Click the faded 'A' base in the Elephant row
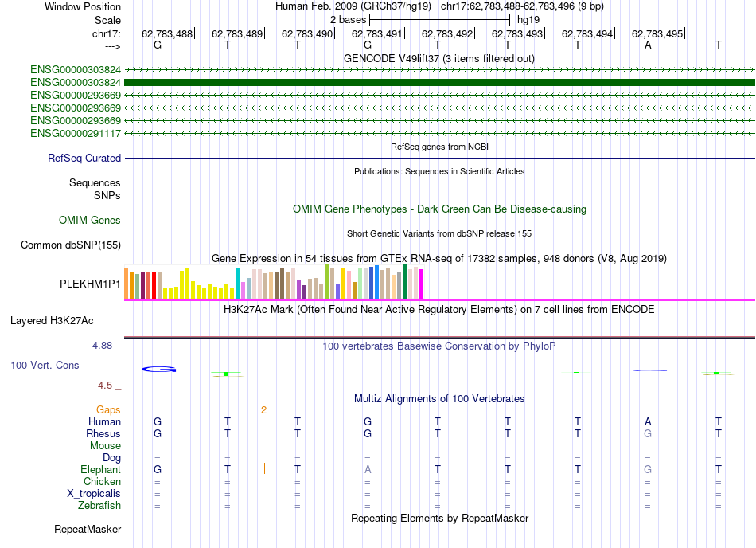756x548 pixels. 368,469
